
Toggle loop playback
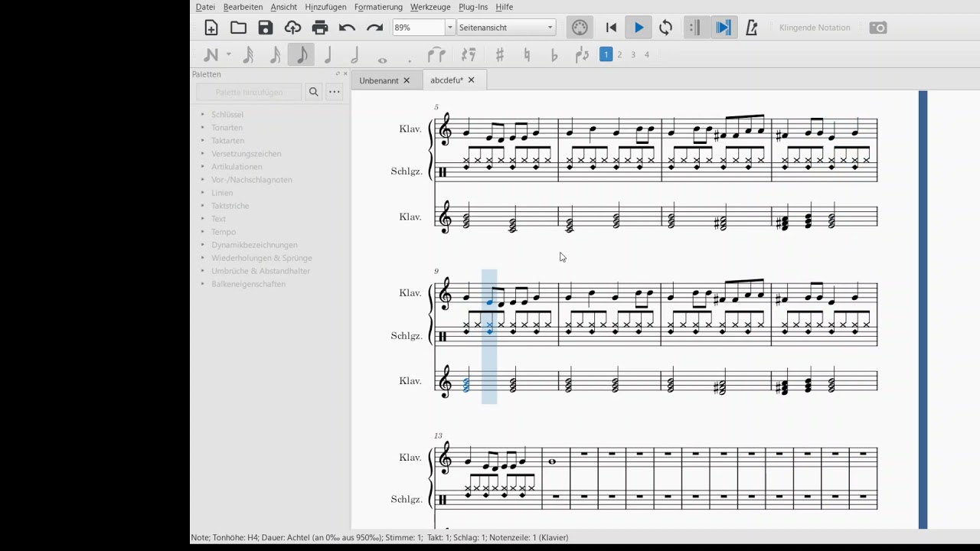[666, 28]
